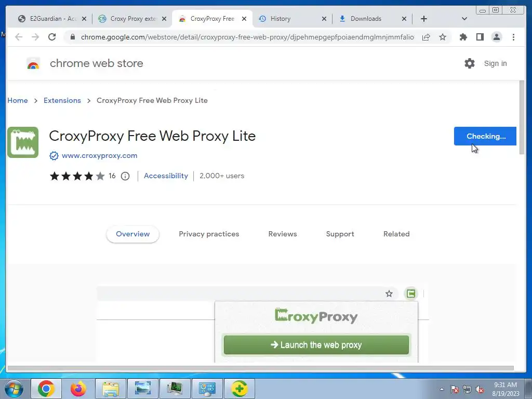This screenshot has width=532, height=399.
Task: Click the padlock site info icon
Action: click(x=73, y=37)
